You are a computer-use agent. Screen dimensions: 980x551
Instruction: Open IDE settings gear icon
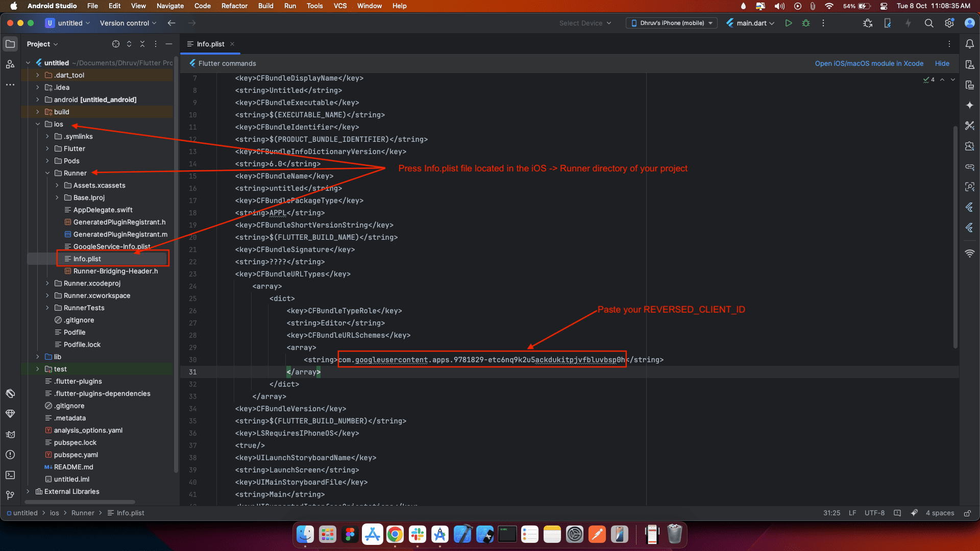[x=949, y=23]
